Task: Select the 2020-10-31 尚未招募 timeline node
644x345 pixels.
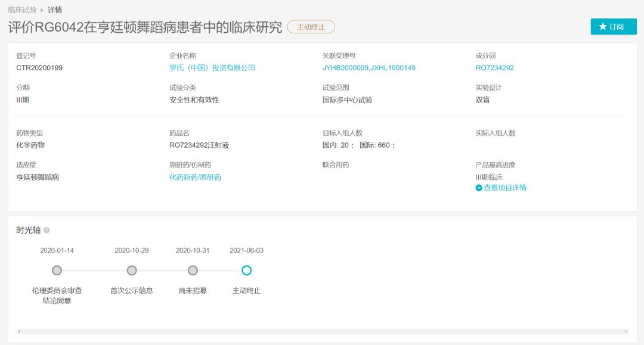Action: [193, 271]
